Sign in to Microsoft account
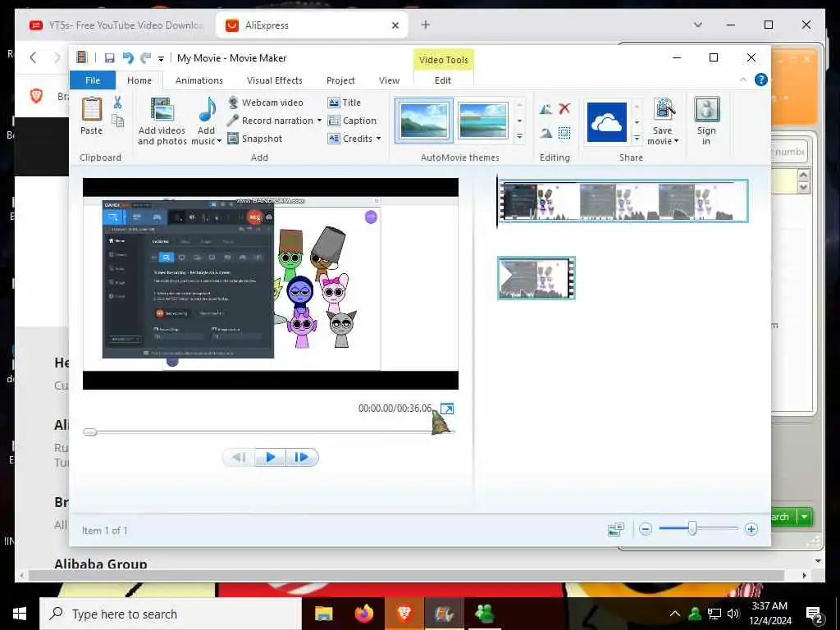The height and width of the screenshot is (630, 840). [706, 121]
